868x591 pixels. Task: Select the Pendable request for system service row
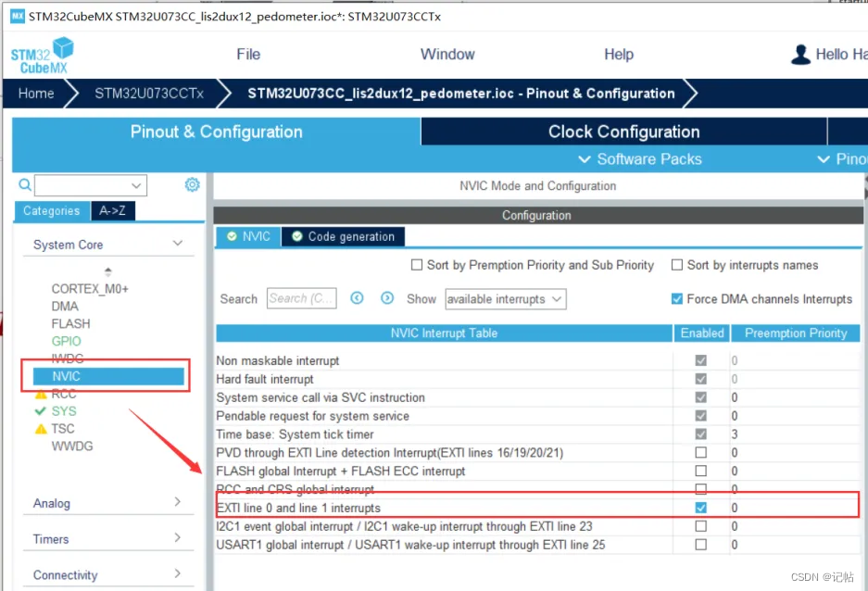click(537, 416)
